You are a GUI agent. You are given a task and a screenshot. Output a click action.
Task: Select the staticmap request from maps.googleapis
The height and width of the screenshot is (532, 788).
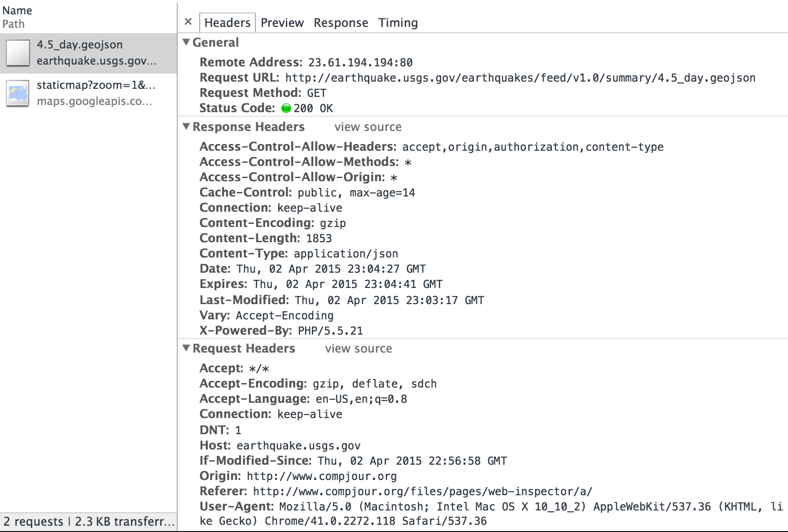[x=88, y=93]
